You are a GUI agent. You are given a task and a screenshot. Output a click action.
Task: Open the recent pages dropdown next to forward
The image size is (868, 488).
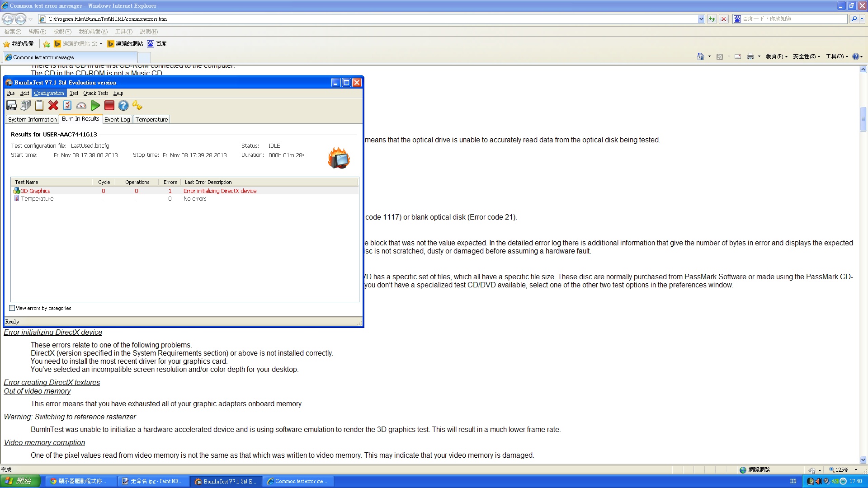click(31, 19)
